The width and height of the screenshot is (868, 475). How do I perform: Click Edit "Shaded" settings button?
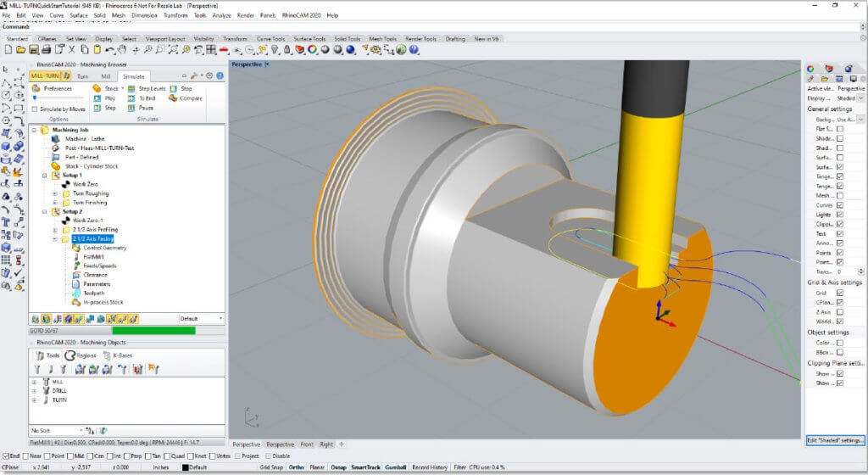[x=835, y=440]
